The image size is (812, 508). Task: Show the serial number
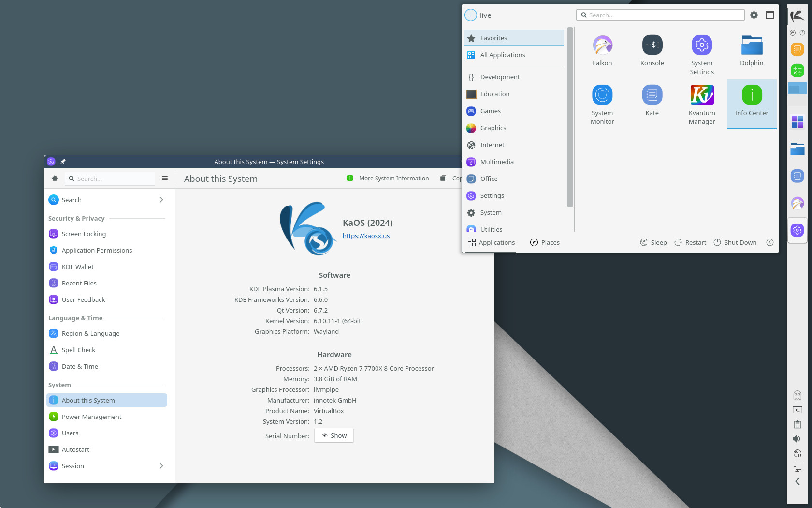[334, 435]
